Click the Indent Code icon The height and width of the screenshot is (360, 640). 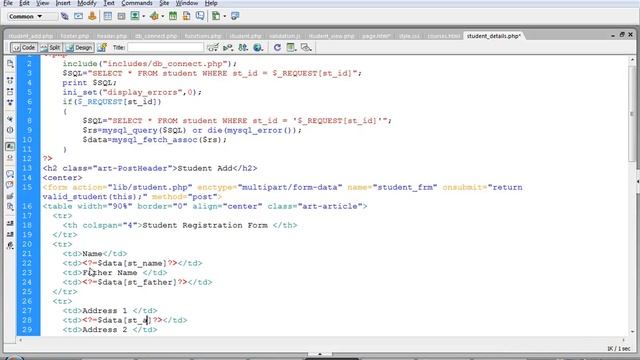click(10, 224)
